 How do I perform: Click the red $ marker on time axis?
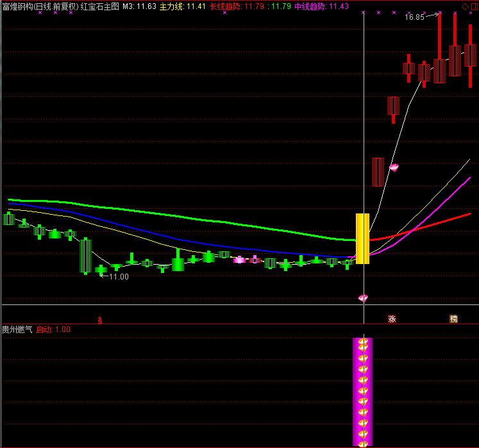click(99, 319)
